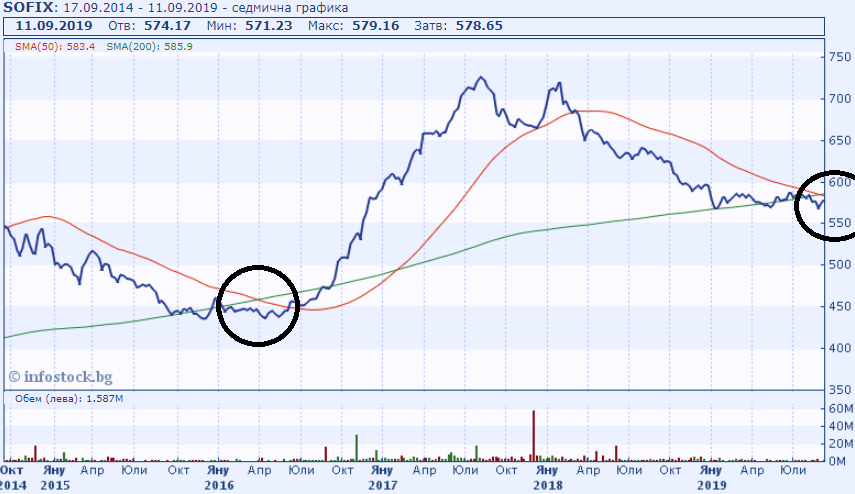
Task: Click the 2015 year label on time axis
Action: [x=55, y=485]
